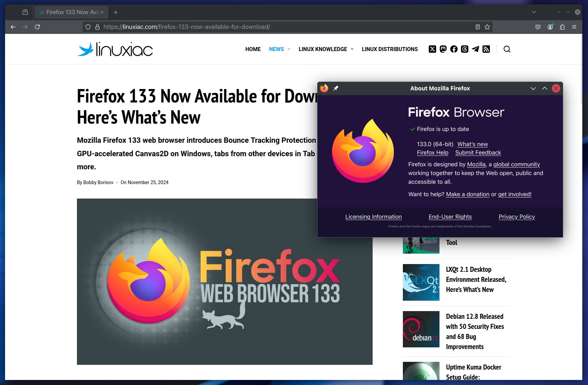Open the Firefox Help link
The height and width of the screenshot is (385, 588).
tap(432, 153)
